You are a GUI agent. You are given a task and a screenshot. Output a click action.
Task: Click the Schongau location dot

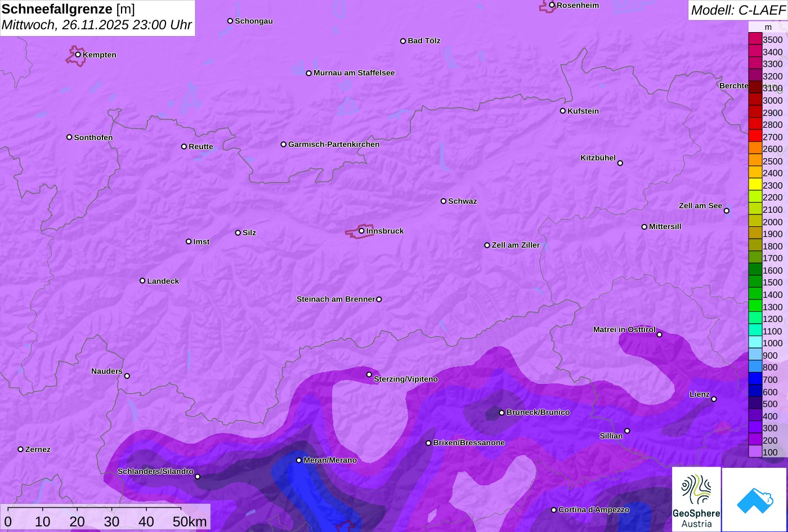coord(230,21)
